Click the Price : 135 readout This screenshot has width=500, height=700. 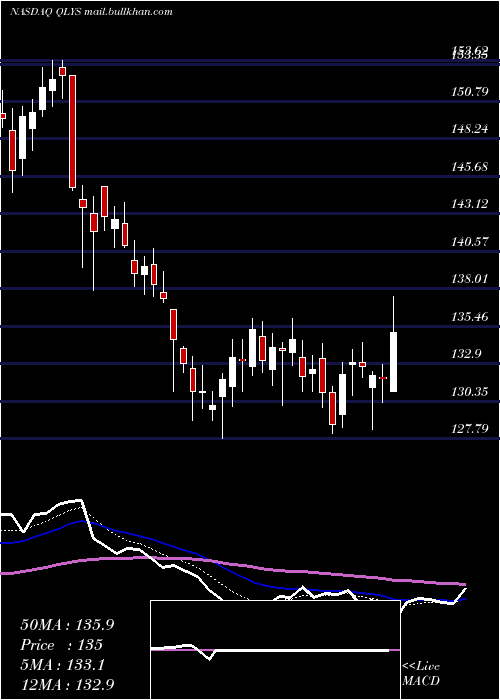click(x=62, y=645)
